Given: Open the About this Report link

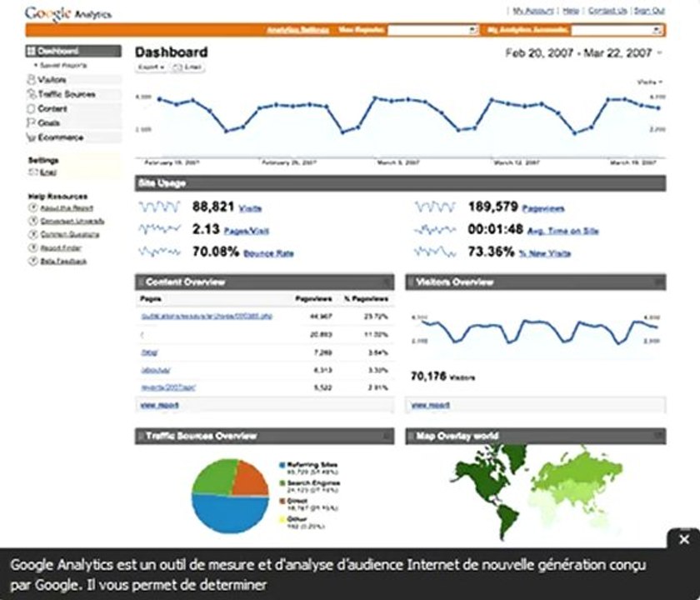Looking at the screenshot, I should pyautogui.click(x=67, y=207).
